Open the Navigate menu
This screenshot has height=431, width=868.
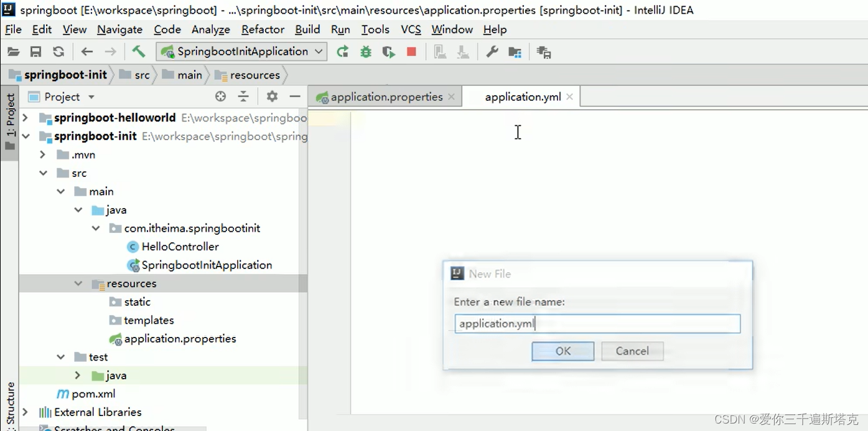click(x=119, y=29)
